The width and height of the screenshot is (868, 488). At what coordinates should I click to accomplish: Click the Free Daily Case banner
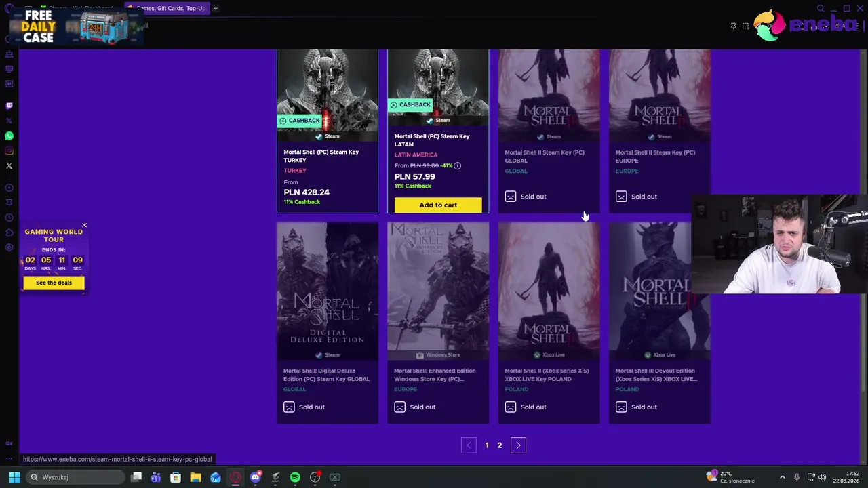(76, 26)
